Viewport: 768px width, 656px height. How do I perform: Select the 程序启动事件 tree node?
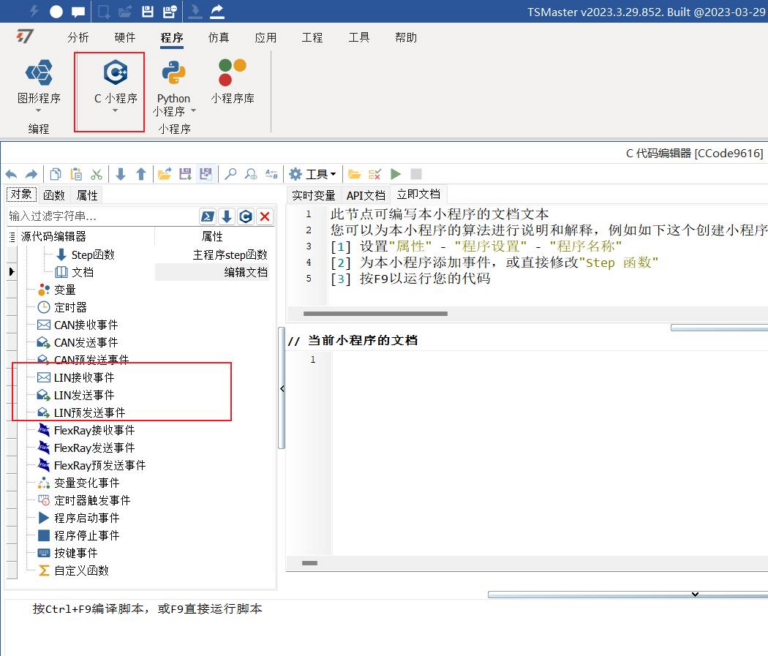click(x=86, y=518)
